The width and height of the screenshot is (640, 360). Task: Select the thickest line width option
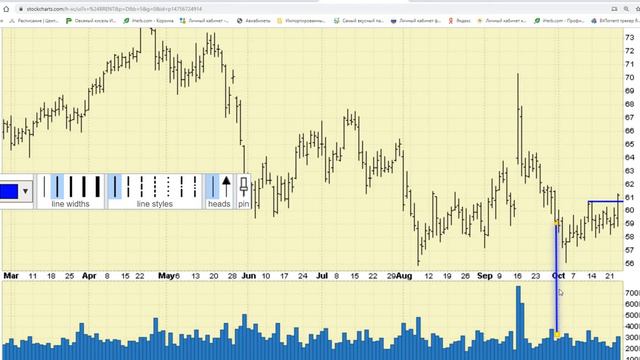(98, 187)
